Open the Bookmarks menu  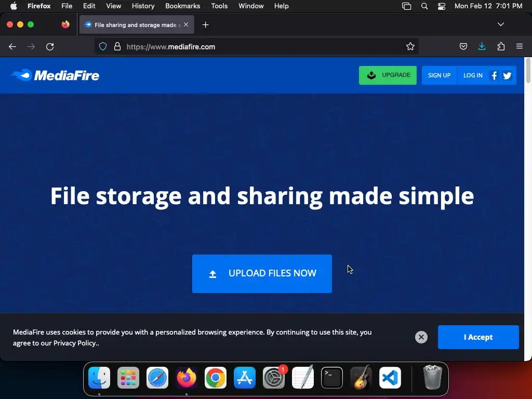coord(182,6)
